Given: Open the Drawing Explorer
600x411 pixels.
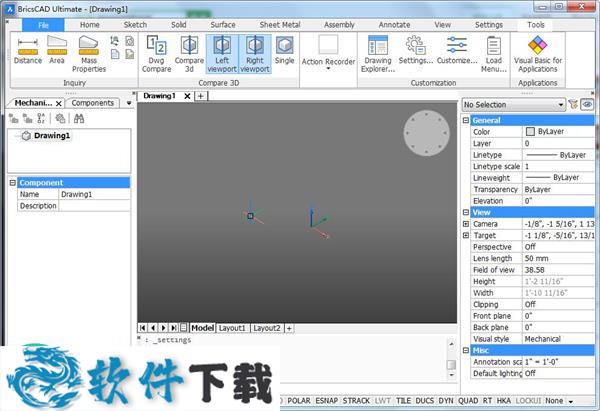Looking at the screenshot, I should [378, 54].
